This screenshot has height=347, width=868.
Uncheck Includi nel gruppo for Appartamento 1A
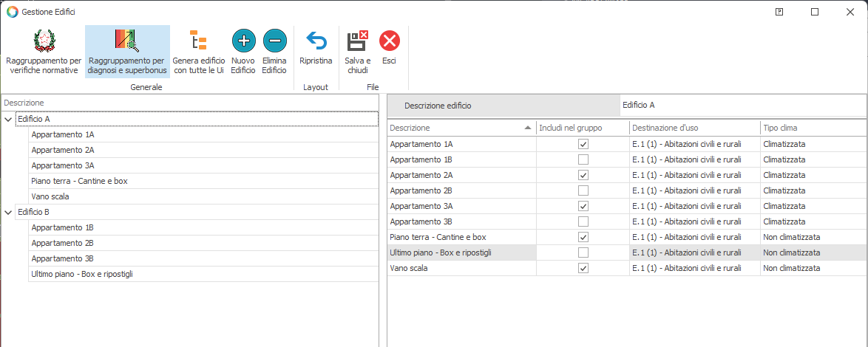click(x=583, y=144)
